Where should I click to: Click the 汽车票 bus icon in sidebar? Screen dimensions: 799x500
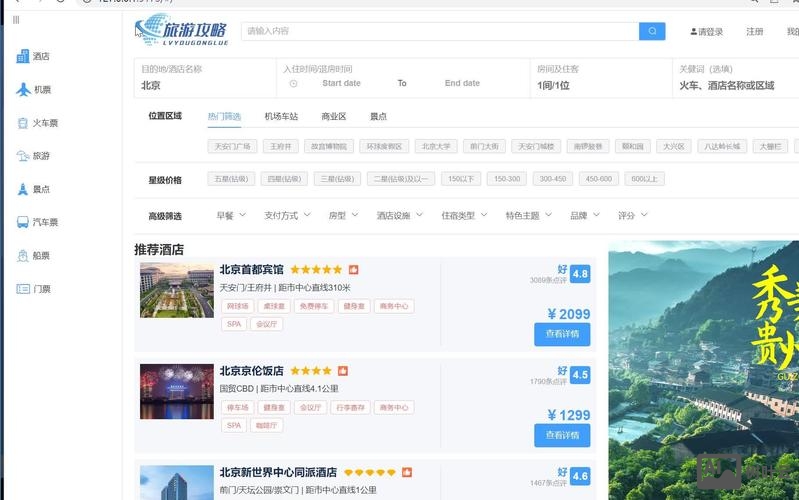click(x=23, y=222)
